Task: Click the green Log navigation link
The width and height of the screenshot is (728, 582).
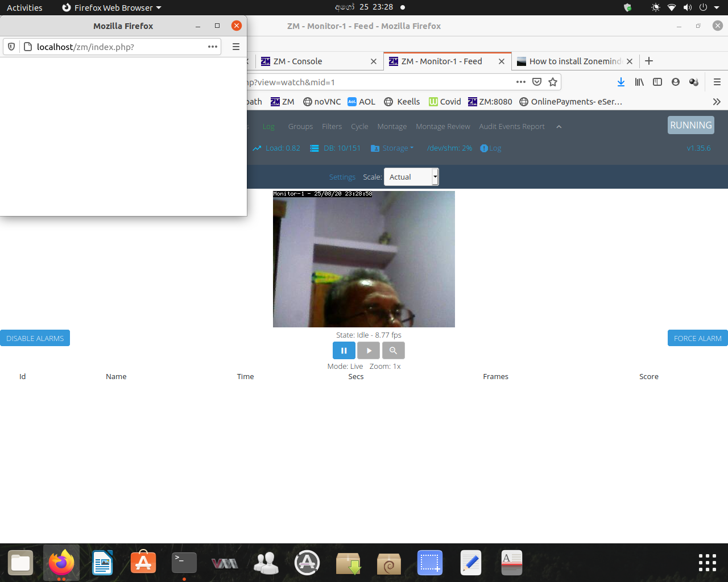Action: click(268, 127)
